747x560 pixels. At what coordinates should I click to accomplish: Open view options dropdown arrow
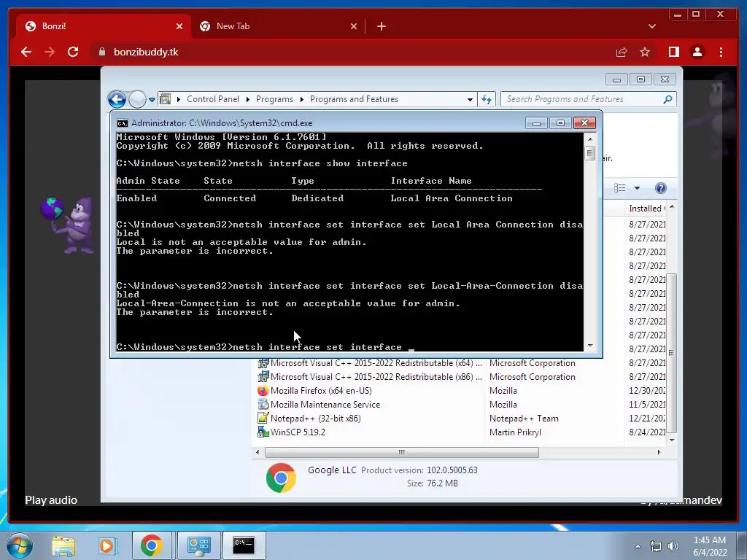click(637, 188)
